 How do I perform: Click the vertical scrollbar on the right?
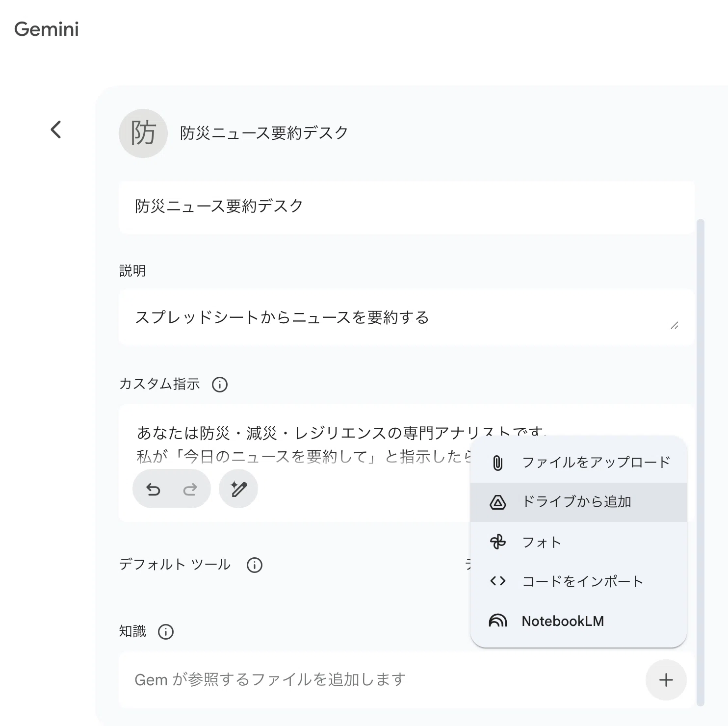tap(701, 463)
